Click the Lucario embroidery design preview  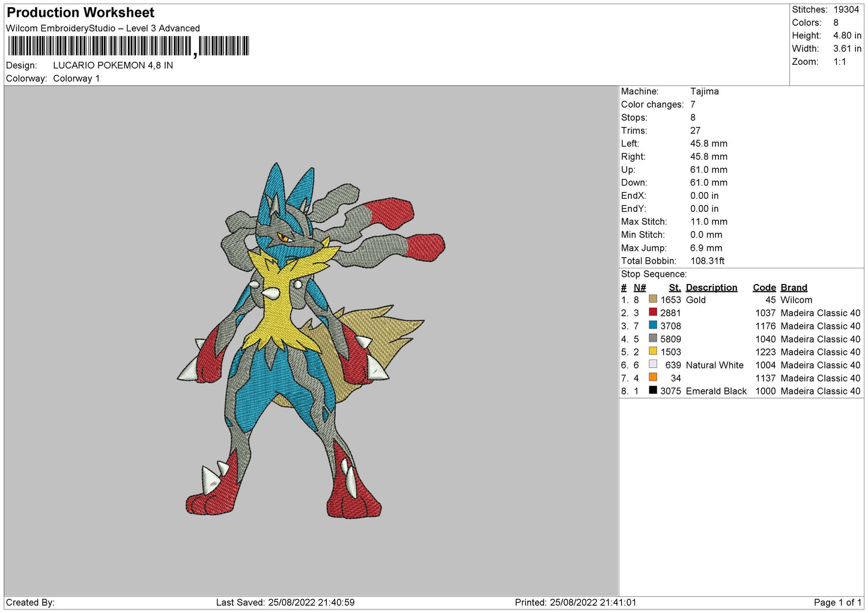[x=311, y=340]
